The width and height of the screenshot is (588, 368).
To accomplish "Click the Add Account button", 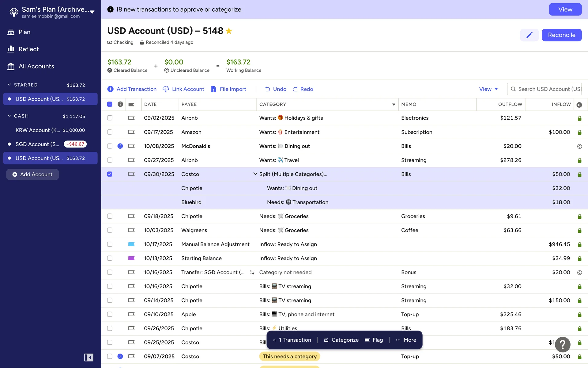I will [32, 174].
